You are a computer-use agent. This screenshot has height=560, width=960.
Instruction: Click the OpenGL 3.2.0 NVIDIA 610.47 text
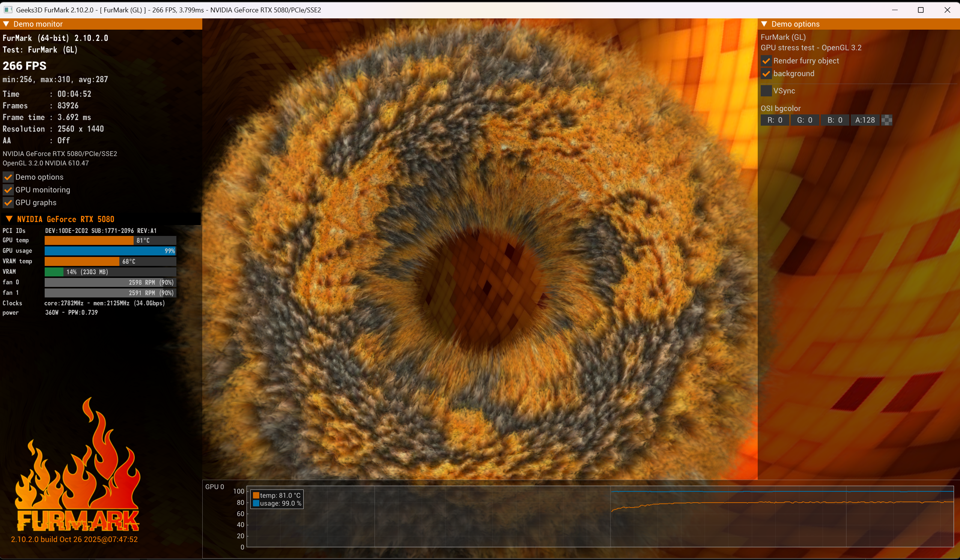coord(46,163)
